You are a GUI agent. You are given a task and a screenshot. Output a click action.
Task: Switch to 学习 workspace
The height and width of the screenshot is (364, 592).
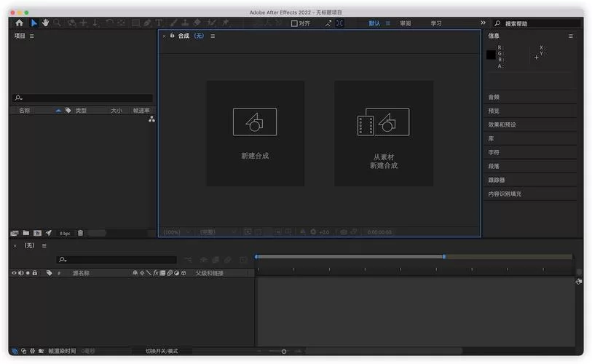pyautogui.click(x=436, y=23)
